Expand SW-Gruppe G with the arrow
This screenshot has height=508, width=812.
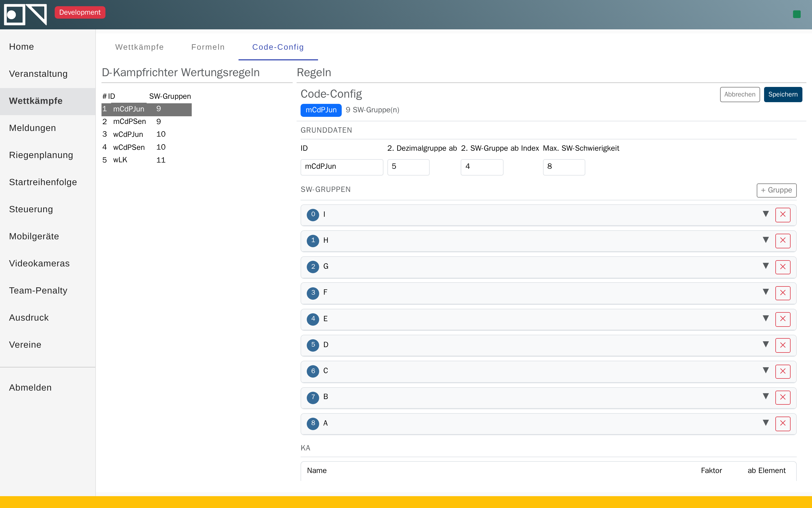click(765, 266)
